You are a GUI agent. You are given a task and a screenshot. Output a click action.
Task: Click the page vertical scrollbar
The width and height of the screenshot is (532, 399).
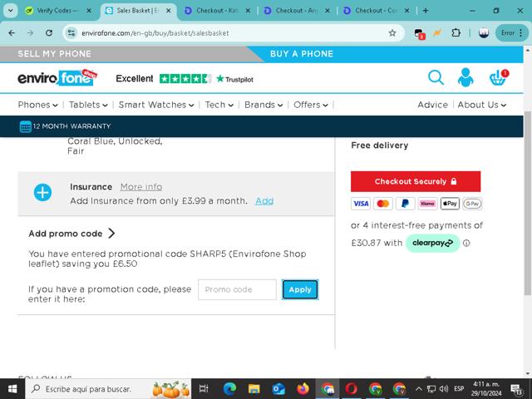(528, 204)
